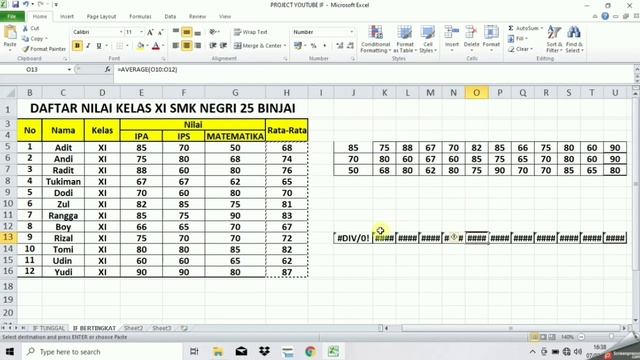Viewport: 640px width, 360px height.
Task: Open Format as Table gallery
Action: point(405,39)
